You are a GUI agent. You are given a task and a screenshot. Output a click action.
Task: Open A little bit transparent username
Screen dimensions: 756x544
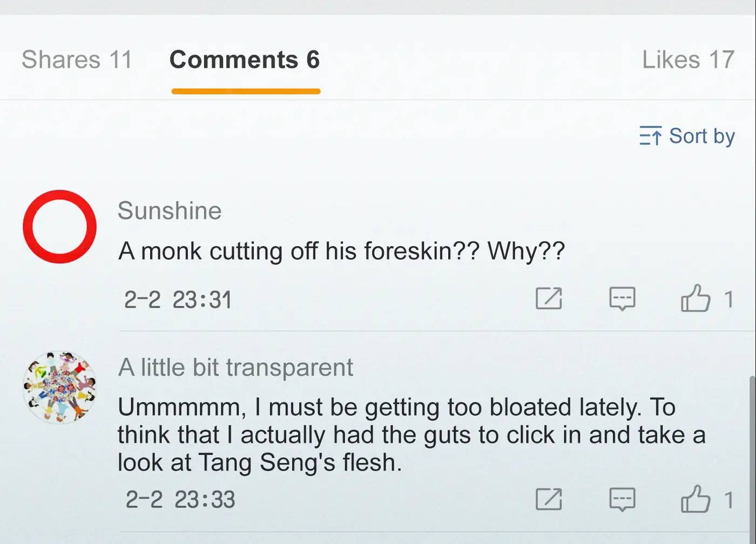(x=235, y=368)
